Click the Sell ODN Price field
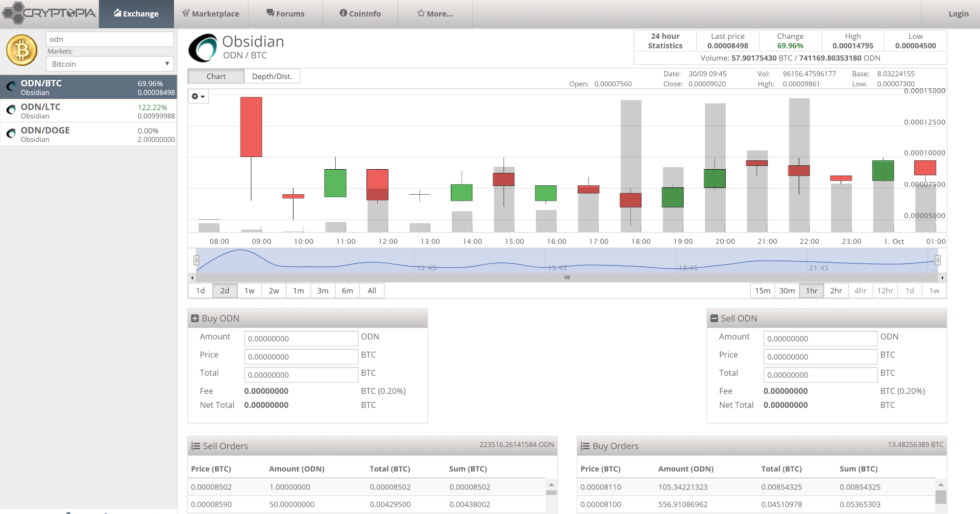This screenshot has width=980, height=514. click(820, 357)
